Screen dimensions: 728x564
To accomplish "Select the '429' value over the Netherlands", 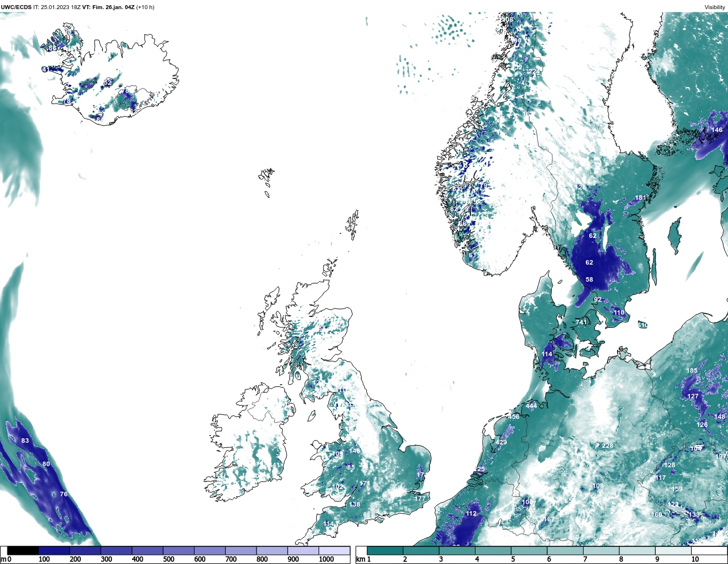I will (501, 443).
